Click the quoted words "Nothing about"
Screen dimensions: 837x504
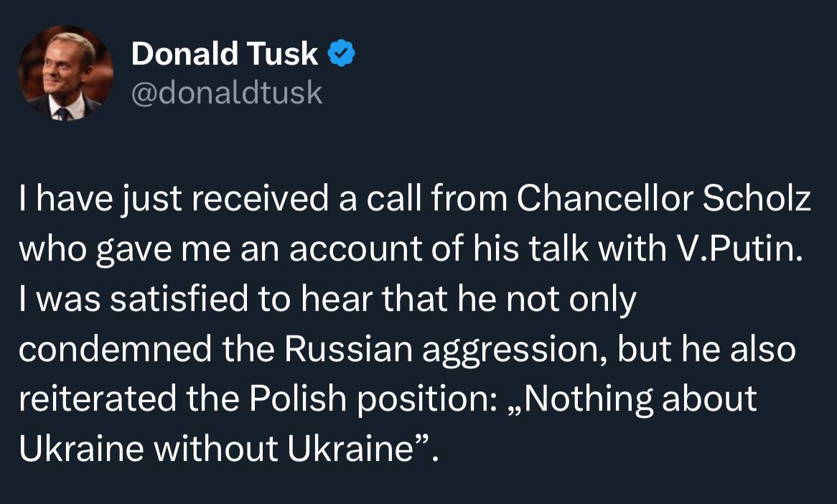pyautogui.click(x=640, y=398)
